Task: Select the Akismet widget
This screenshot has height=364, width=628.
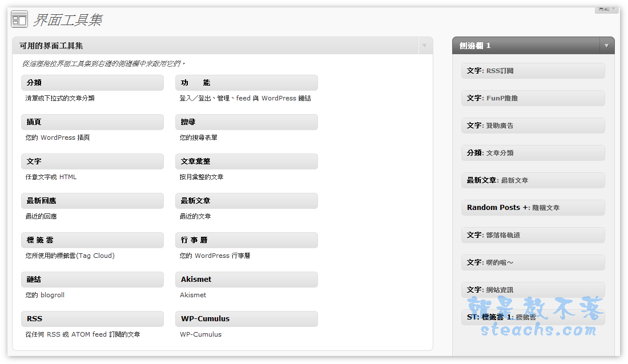Action: point(246,280)
